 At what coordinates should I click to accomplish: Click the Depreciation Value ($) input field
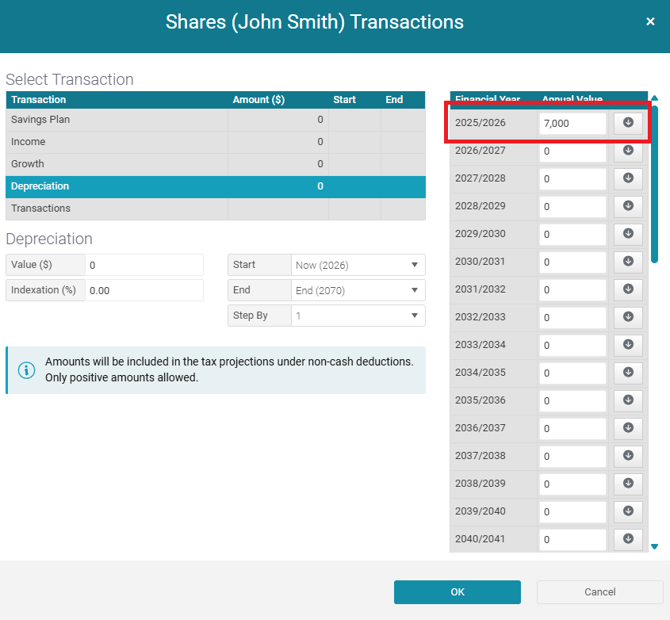(x=143, y=265)
